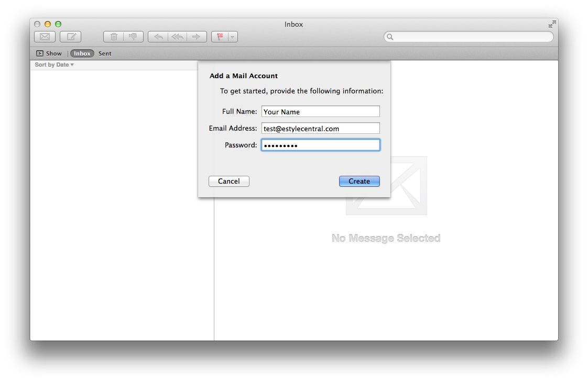Viewport: 588px width, 382px height.
Task: Click the Junk thumbs-down icon
Action: coord(133,37)
